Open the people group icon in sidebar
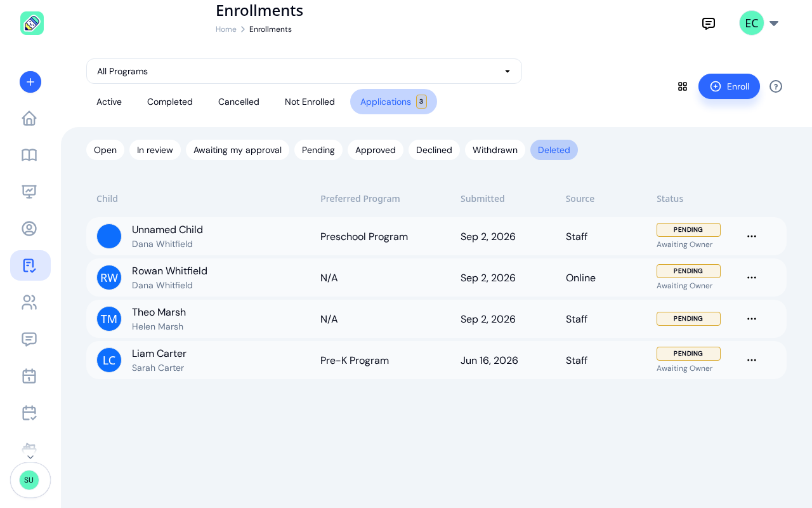The height and width of the screenshot is (508, 812). click(x=29, y=302)
